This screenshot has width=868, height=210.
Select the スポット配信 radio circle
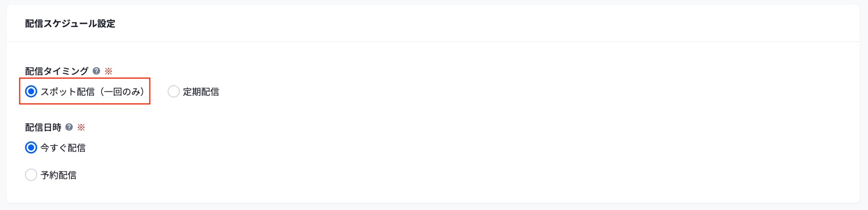pyautogui.click(x=31, y=91)
